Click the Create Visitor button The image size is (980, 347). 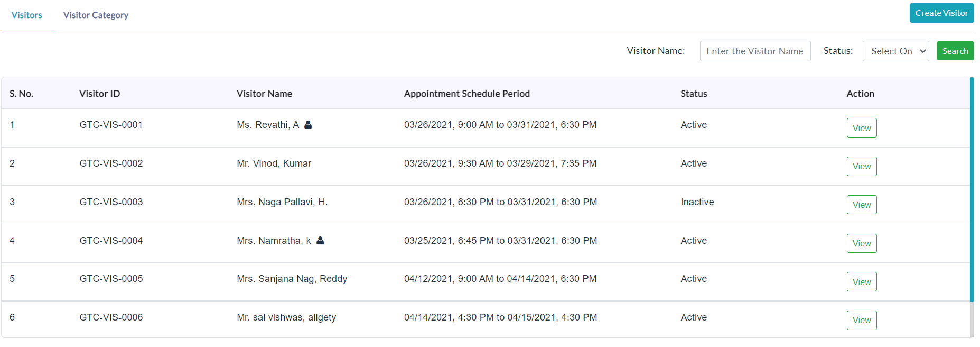941,13
